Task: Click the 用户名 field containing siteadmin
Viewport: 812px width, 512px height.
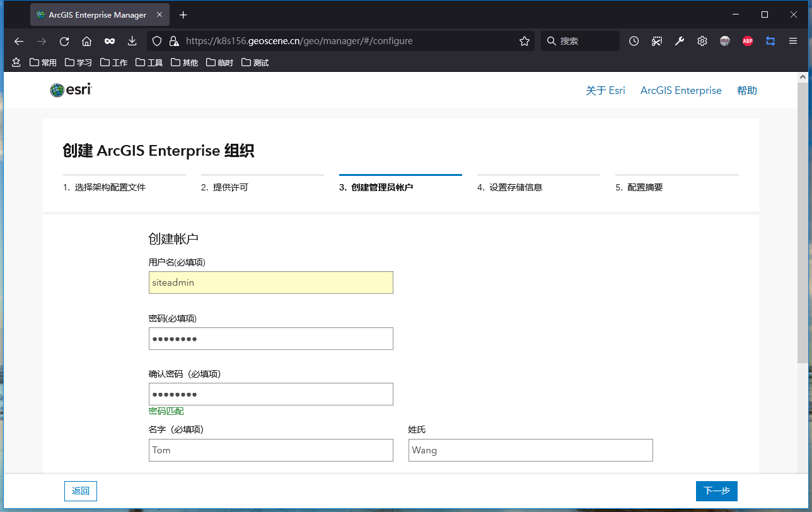Action: [x=271, y=282]
